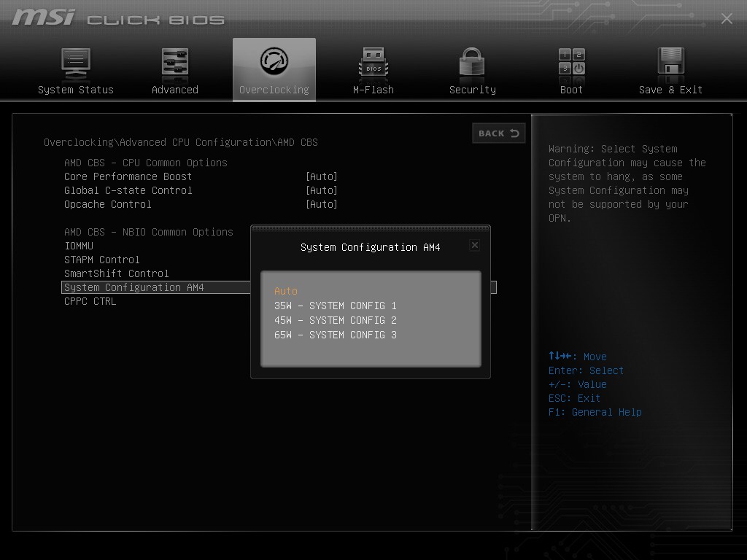Click the Enter: Select hint
Image resolution: width=747 pixels, height=560 pixels.
tap(586, 371)
